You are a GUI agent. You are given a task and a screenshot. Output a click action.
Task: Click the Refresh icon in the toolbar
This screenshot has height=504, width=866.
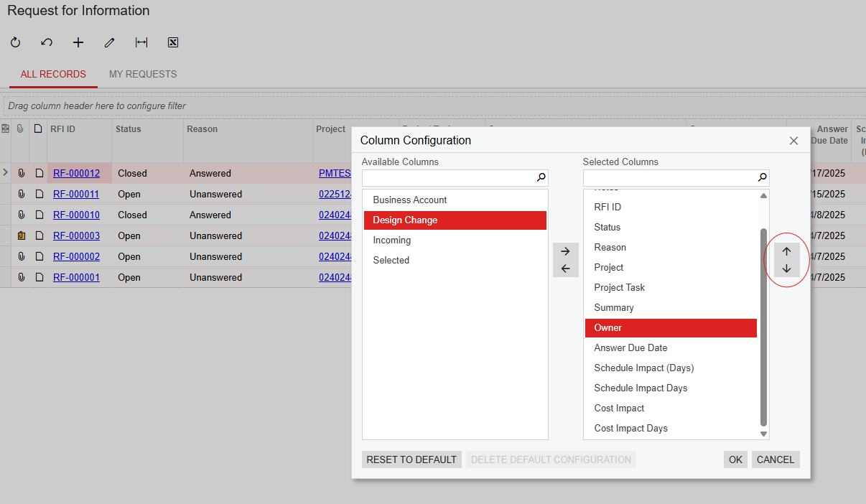click(x=16, y=42)
